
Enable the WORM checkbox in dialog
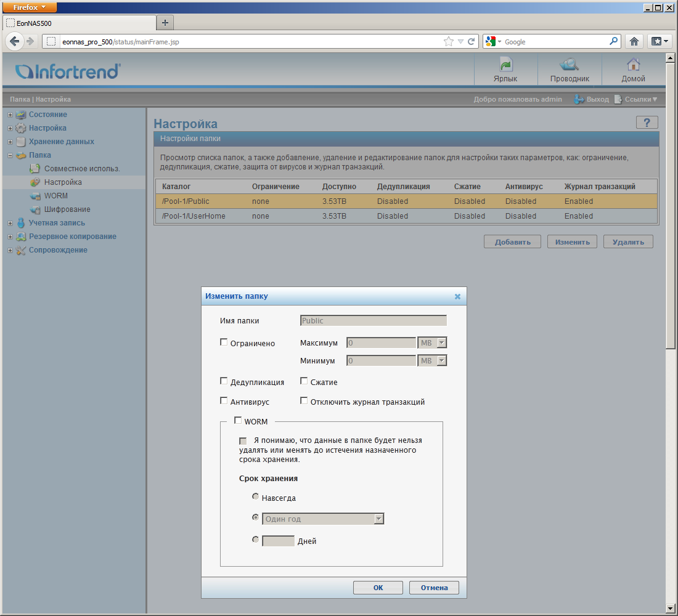pos(238,420)
